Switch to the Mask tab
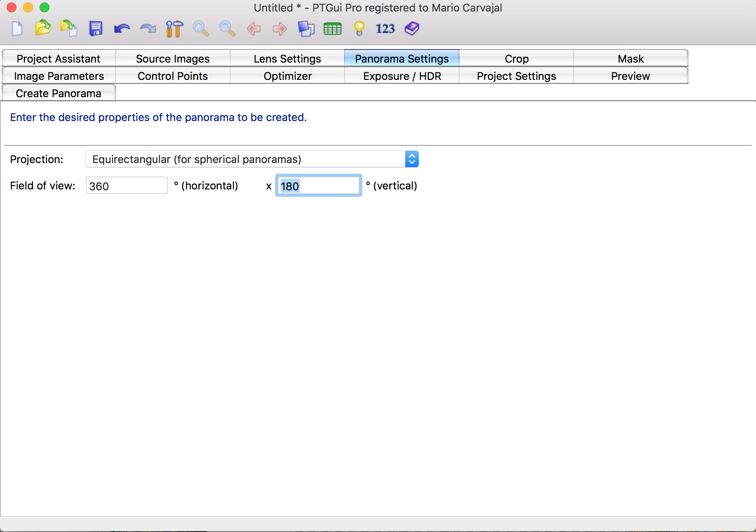756x532 pixels. tap(630, 58)
